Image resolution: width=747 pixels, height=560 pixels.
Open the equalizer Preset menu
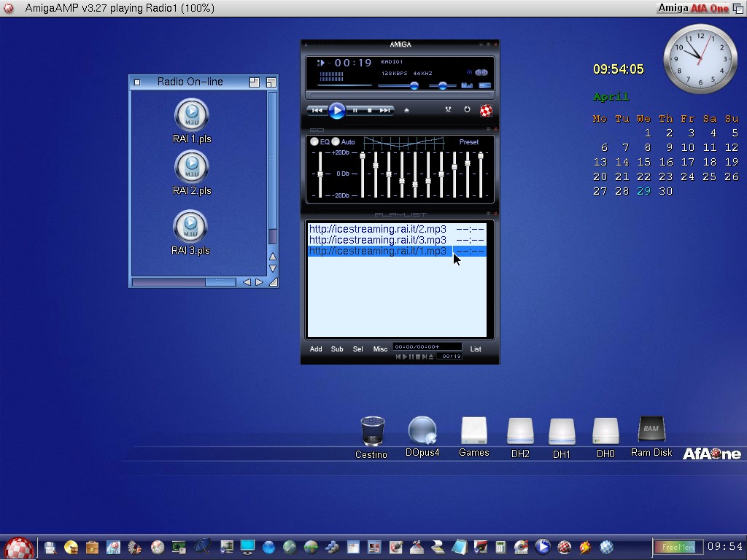tap(469, 142)
